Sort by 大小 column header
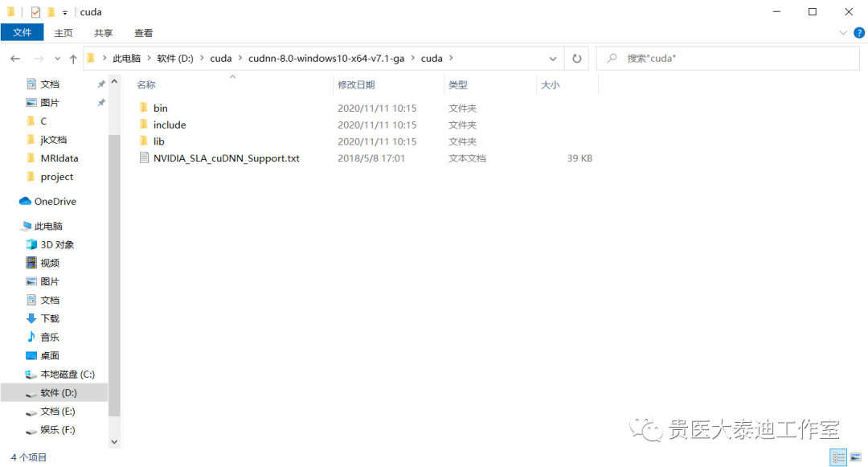868x467 pixels. coord(550,84)
